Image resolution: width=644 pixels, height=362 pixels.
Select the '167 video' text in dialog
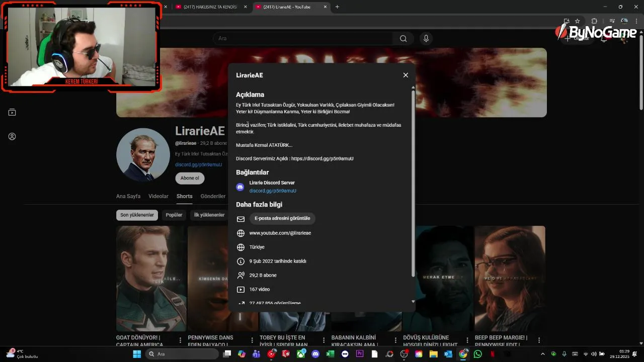(x=260, y=290)
